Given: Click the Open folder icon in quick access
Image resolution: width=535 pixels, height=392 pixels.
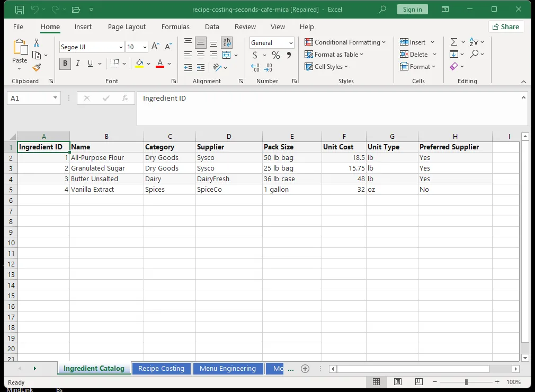Looking at the screenshot, I should tap(76, 10).
